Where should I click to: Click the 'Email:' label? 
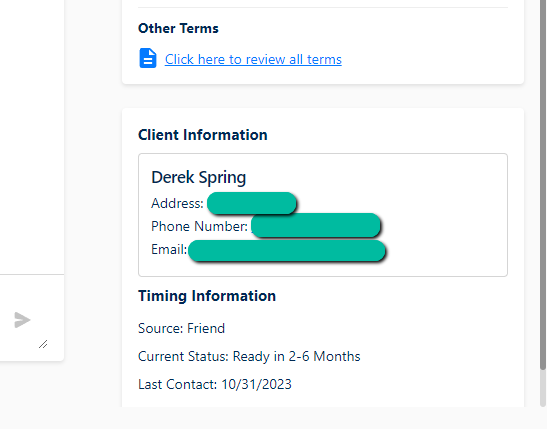click(169, 249)
